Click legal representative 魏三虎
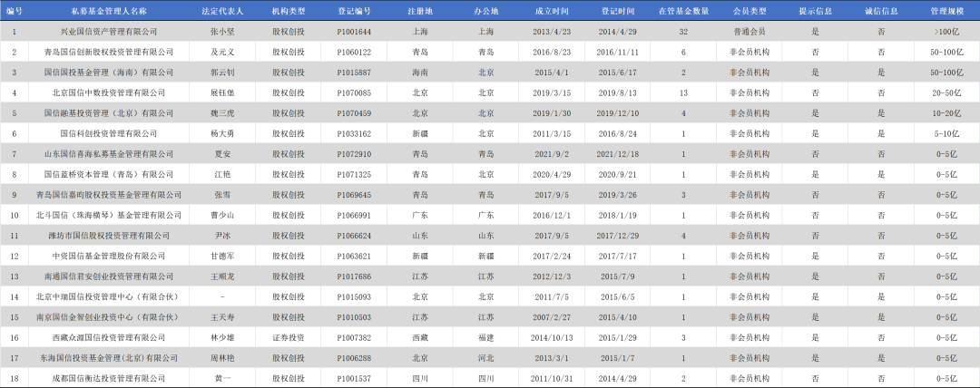 click(223, 113)
